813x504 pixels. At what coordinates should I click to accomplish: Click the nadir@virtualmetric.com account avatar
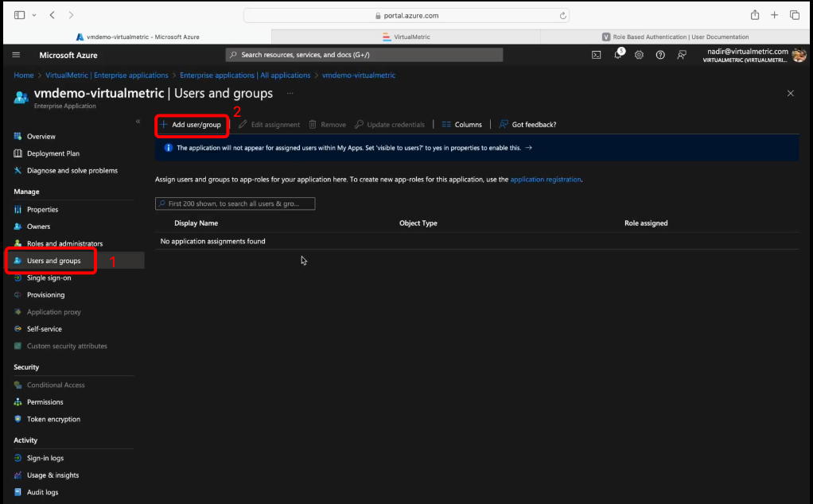(x=799, y=55)
